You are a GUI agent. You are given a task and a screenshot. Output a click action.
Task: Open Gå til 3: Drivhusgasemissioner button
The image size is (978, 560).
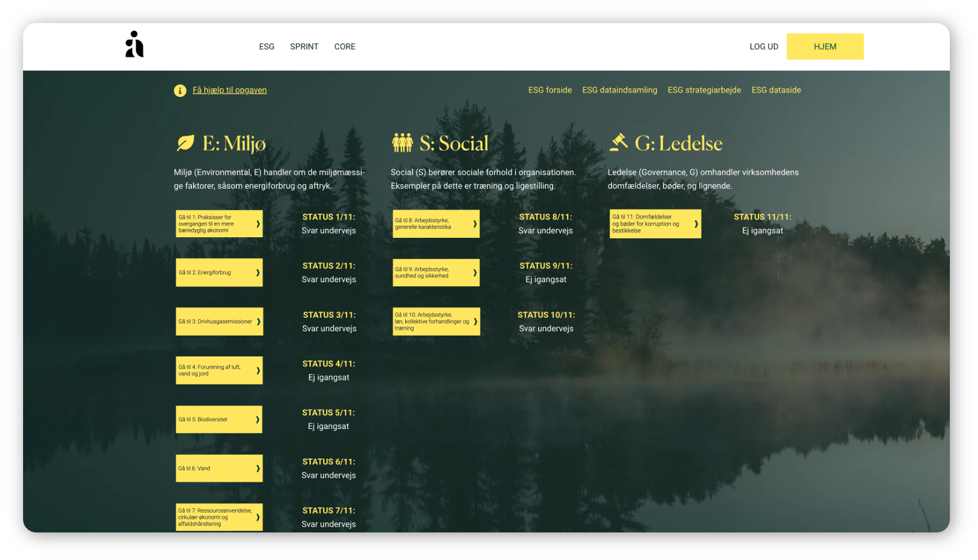click(219, 322)
